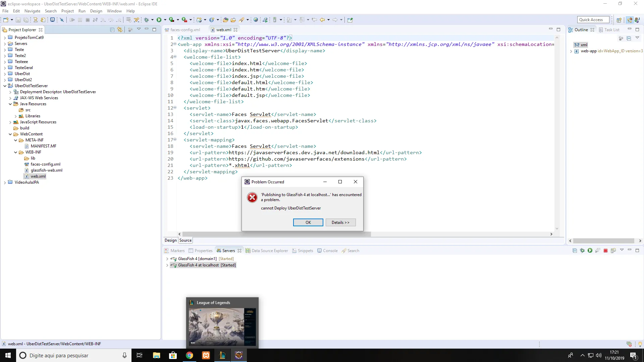Viewport: 644px width, 362px height.
Task: Start server in debug mode from Servers view
Action: pos(582,251)
